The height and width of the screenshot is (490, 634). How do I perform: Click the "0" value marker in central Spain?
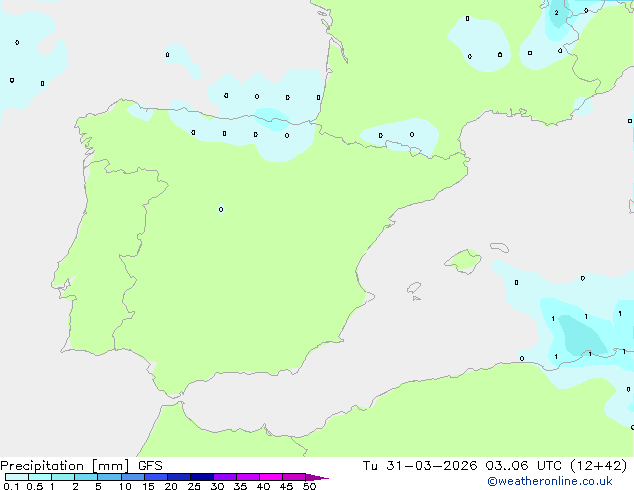click(x=221, y=209)
